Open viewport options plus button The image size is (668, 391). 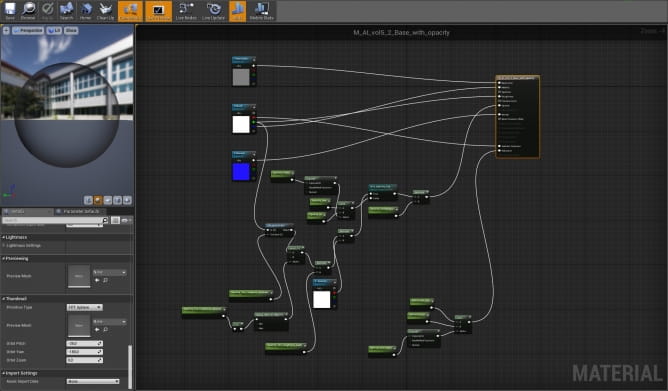pos(6,30)
